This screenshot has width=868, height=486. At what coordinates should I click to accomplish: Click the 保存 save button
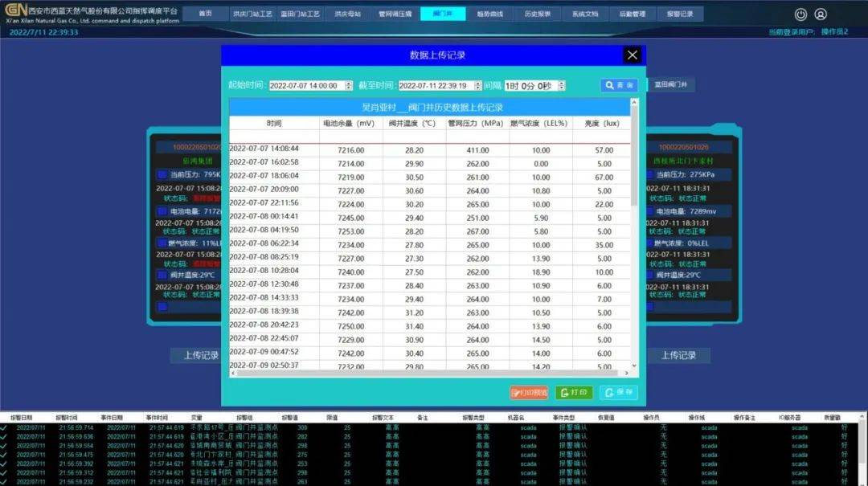tap(618, 393)
